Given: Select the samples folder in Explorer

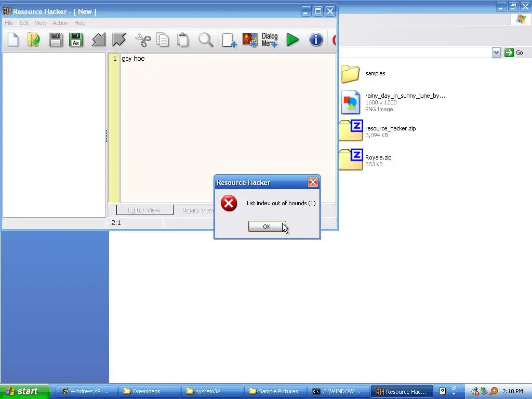Looking at the screenshot, I should pyautogui.click(x=363, y=73).
